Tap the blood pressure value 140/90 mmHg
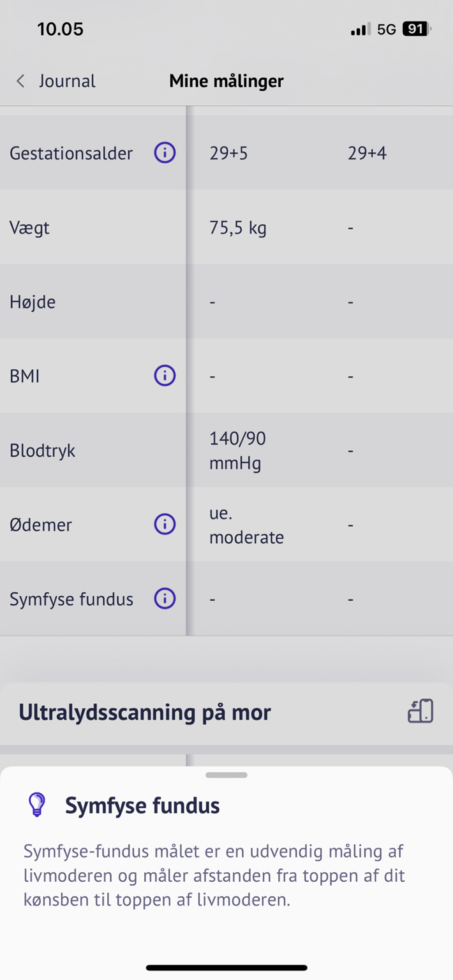Viewport: 453px width, 980px height. 237,450
